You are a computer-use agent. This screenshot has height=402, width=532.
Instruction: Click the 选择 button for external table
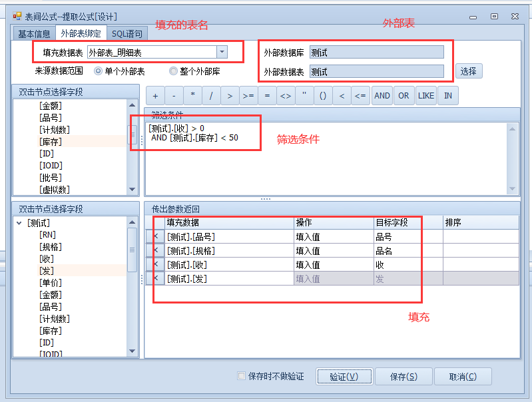[469, 71]
